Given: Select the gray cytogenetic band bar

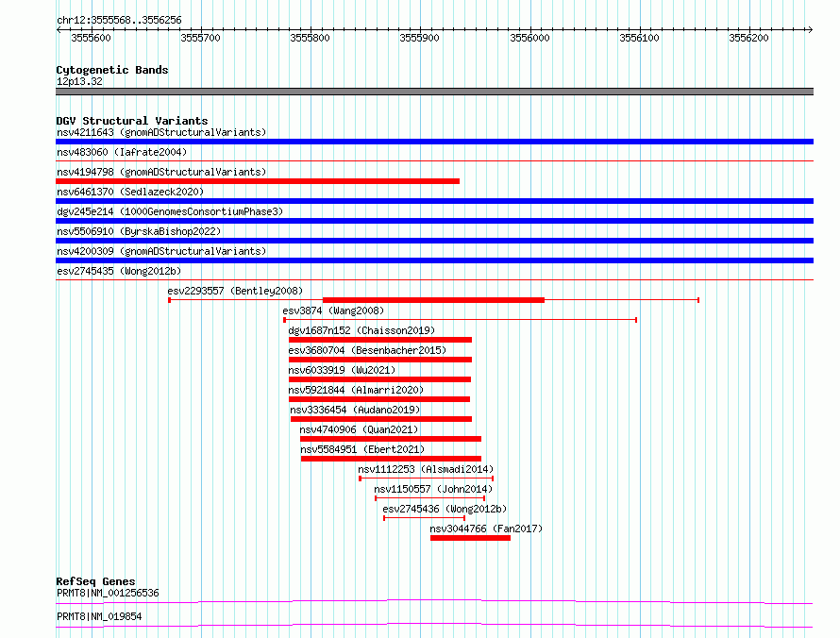Looking at the screenshot, I should point(434,92).
